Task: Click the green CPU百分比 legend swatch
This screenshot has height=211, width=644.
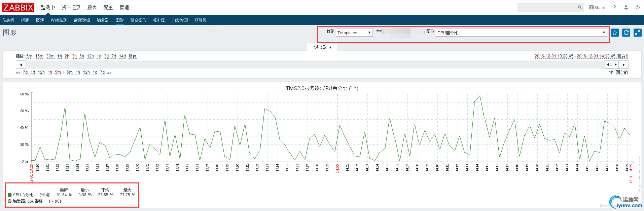Action: point(10,195)
